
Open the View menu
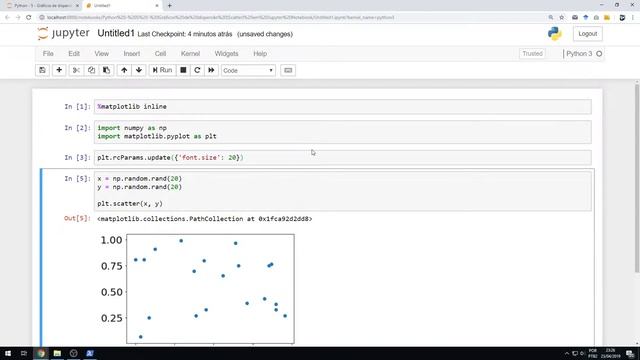102,53
